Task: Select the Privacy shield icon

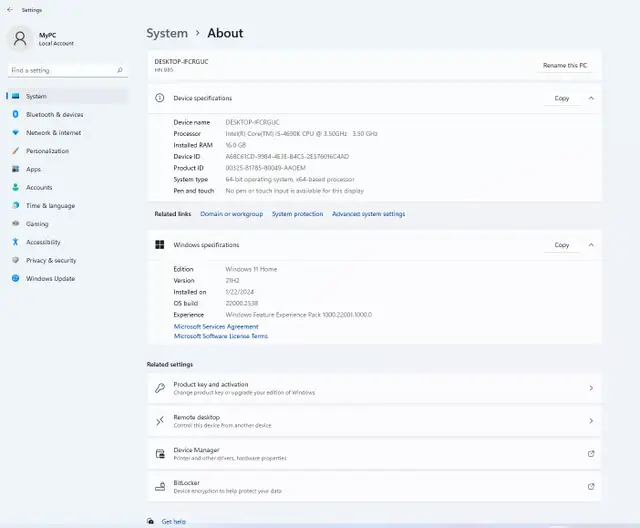Action: (x=16, y=260)
